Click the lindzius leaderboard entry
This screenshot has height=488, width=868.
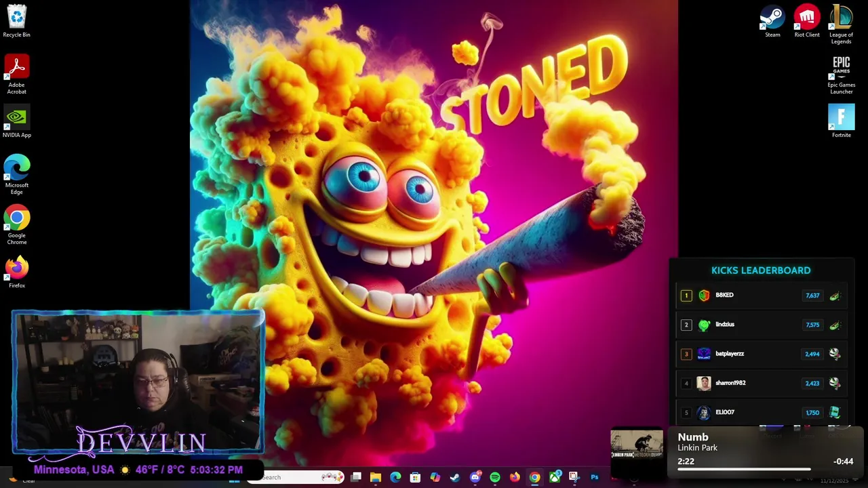pyautogui.click(x=762, y=325)
